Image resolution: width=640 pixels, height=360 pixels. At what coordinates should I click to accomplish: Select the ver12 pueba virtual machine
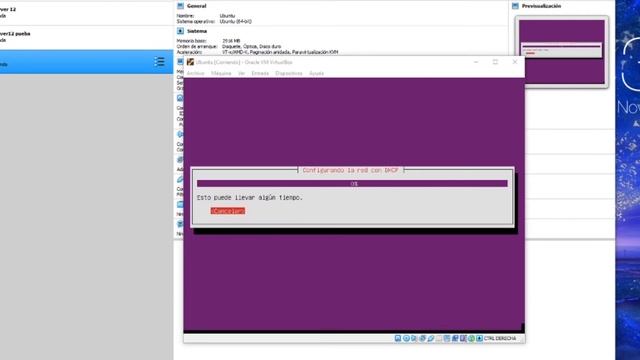[x=87, y=37]
